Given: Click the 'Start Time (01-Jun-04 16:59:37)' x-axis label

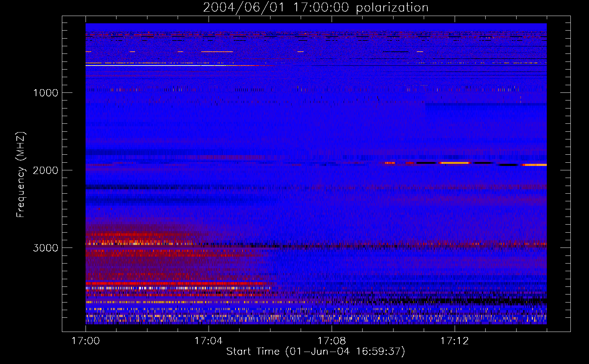Looking at the screenshot, I should pyautogui.click(x=316, y=351).
